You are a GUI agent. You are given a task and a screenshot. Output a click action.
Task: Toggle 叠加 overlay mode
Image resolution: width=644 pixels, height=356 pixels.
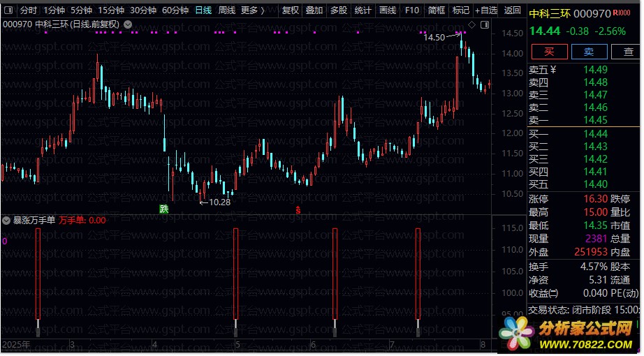[314, 10]
